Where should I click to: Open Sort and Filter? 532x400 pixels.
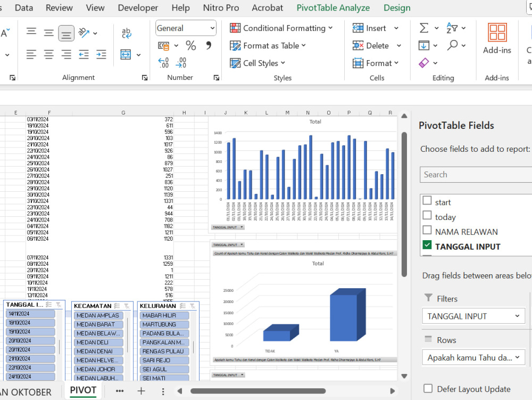point(452,28)
